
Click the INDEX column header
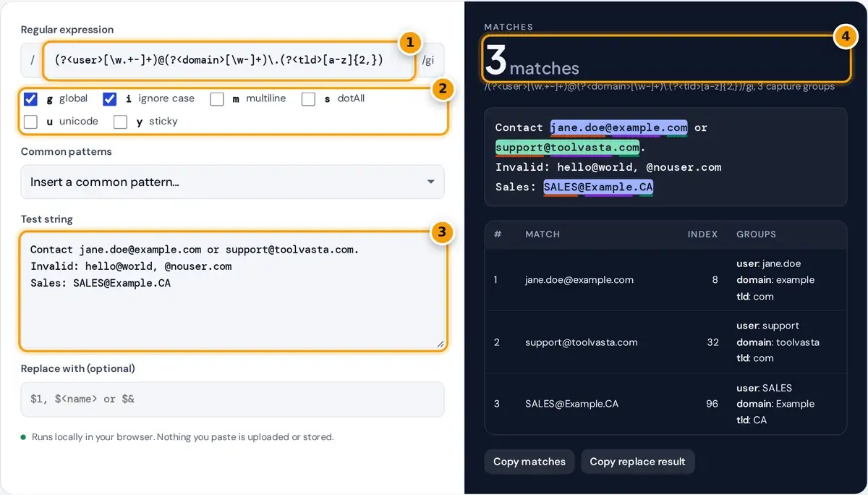(702, 234)
